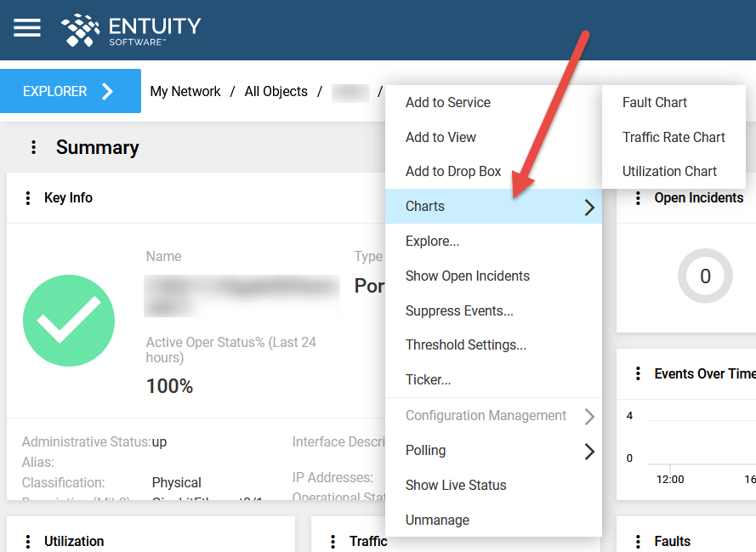Open the Open Incidents kebab menu

pyautogui.click(x=638, y=198)
